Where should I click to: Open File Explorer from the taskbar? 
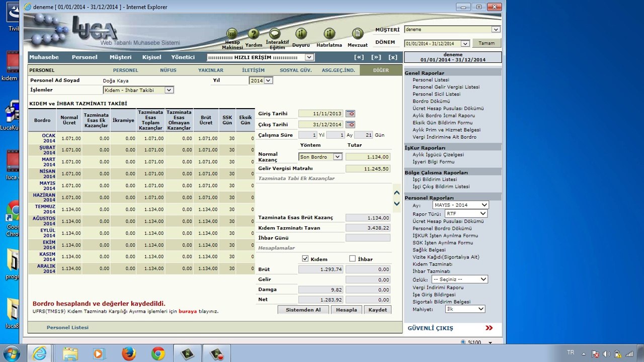(70, 353)
